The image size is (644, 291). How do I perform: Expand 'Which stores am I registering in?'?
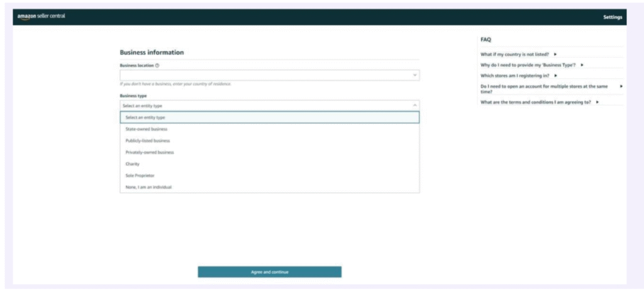[x=519, y=76]
